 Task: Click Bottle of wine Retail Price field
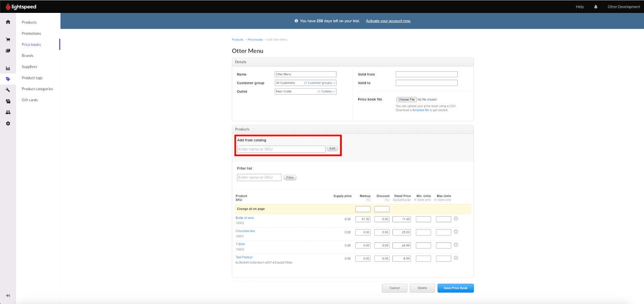coord(402,219)
